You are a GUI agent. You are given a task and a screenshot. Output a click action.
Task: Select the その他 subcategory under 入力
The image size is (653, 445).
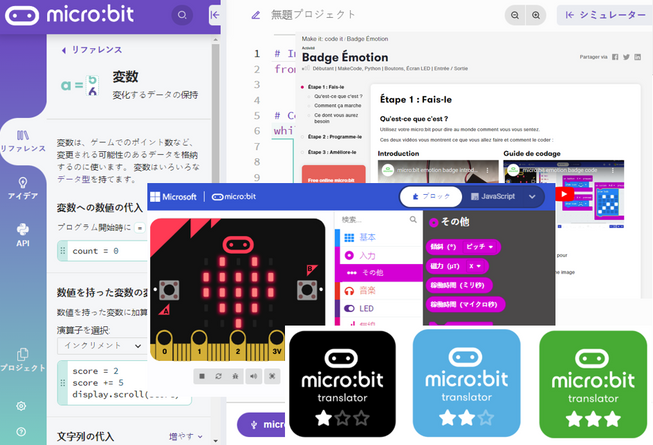[x=379, y=273]
